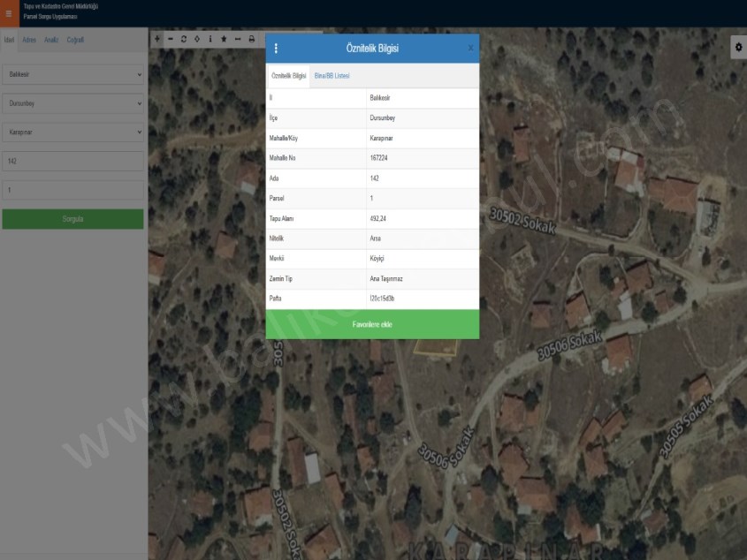Open the settings gear on the map

point(738,49)
